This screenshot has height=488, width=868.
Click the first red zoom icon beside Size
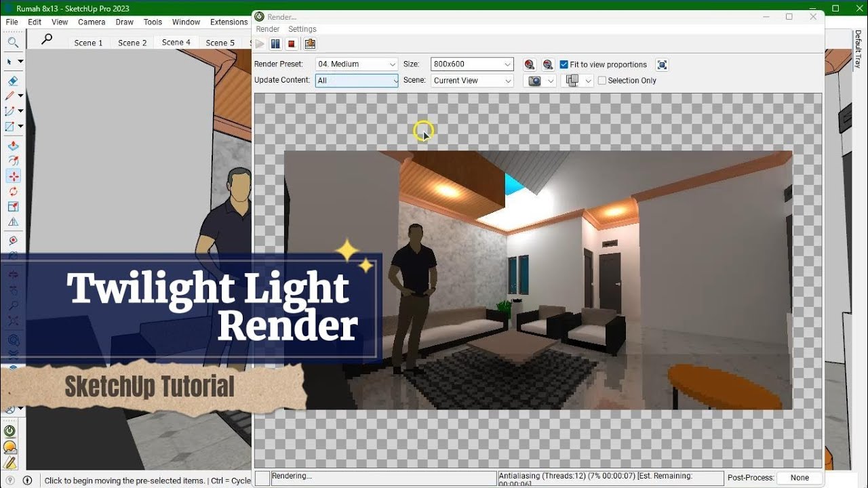click(530, 64)
